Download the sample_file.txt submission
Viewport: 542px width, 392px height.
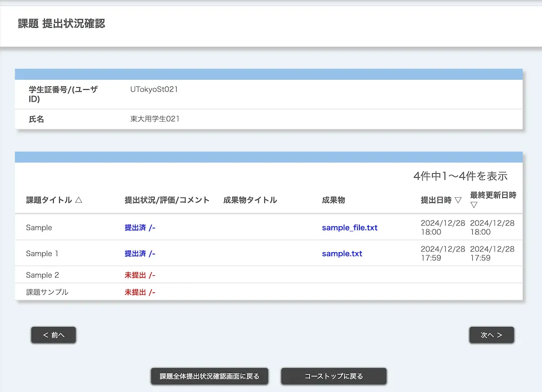349,227
